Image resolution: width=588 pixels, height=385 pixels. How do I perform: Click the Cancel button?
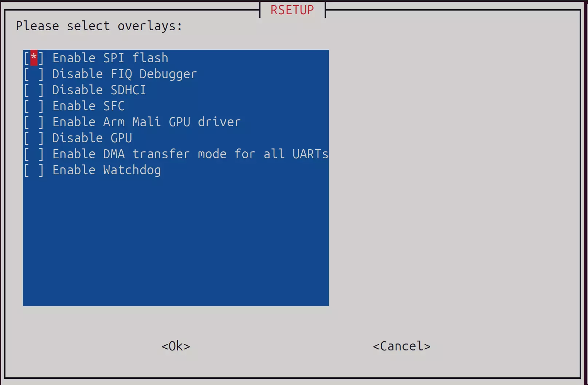pyautogui.click(x=402, y=346)
